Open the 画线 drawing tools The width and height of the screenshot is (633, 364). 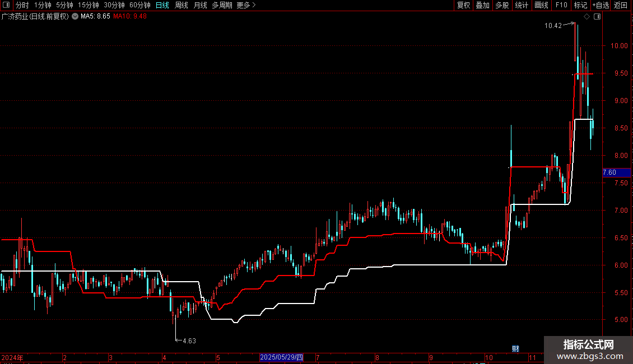pos(541,5)
